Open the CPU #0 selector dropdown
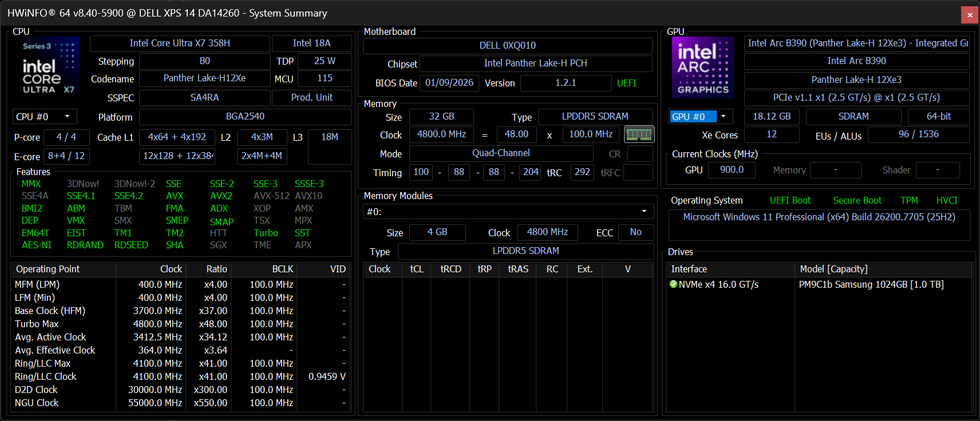The image size is (980, 421). coord(45,117)
